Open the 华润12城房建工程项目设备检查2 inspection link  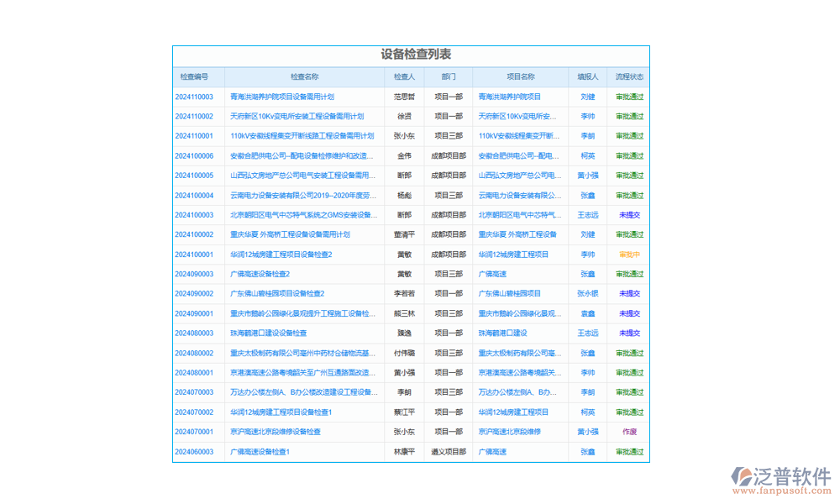pos(281,255)
